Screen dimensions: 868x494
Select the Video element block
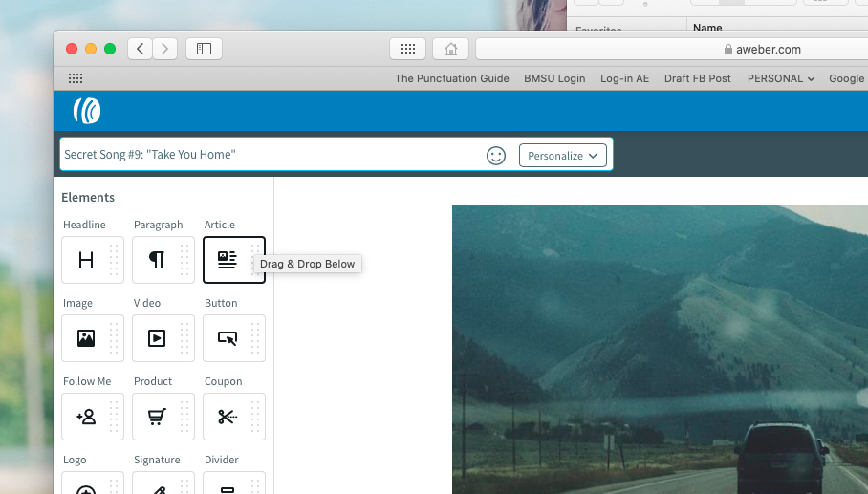[x=163, y=338]
